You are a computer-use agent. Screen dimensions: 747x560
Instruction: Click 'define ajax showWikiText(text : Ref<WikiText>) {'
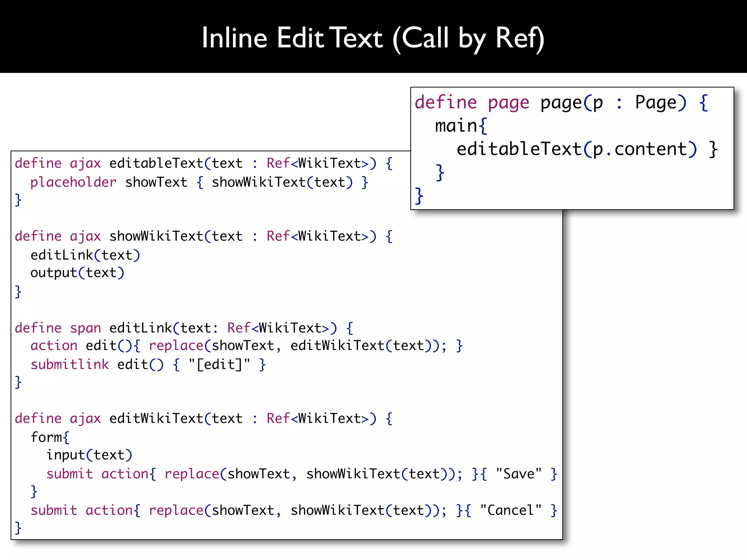pyautogui.click(x=204, y=236)
